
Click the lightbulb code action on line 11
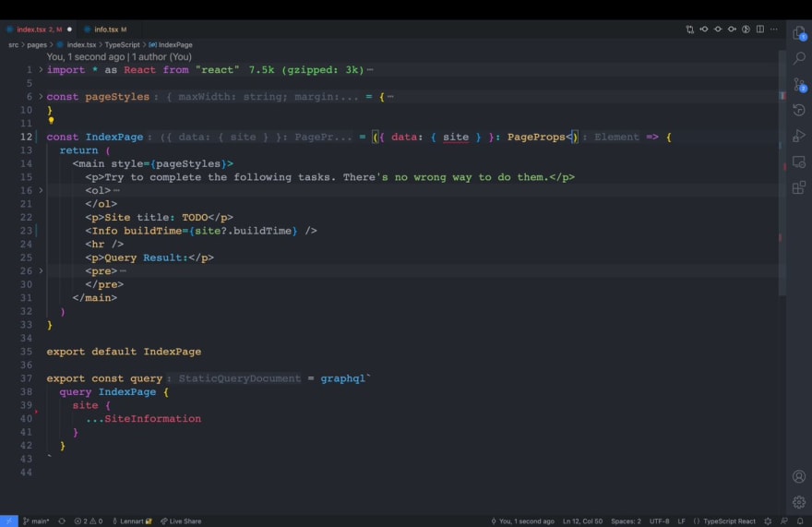point(51,121)
